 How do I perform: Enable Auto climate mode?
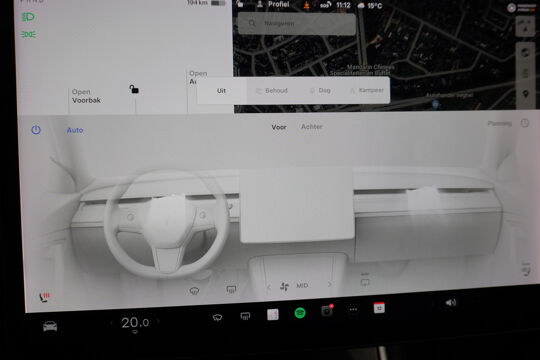pyautogui.click(x=75, y=130)
